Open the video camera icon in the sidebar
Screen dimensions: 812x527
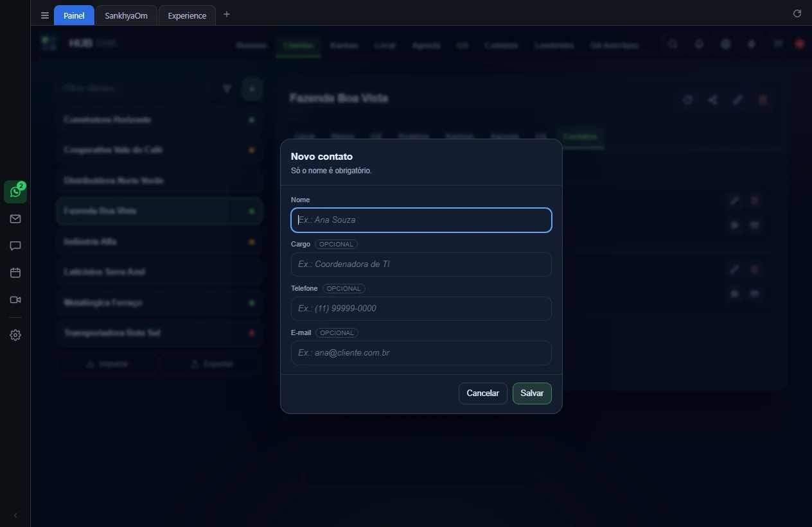coord(15,300)
